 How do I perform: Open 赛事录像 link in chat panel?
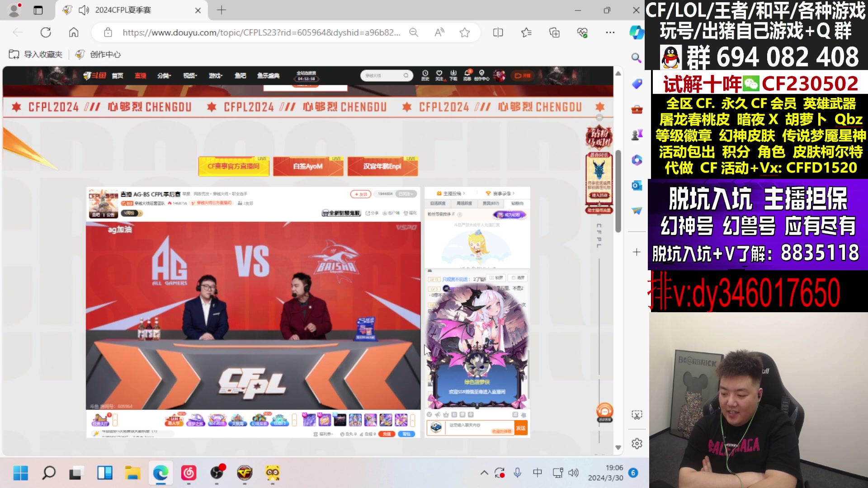500,193
